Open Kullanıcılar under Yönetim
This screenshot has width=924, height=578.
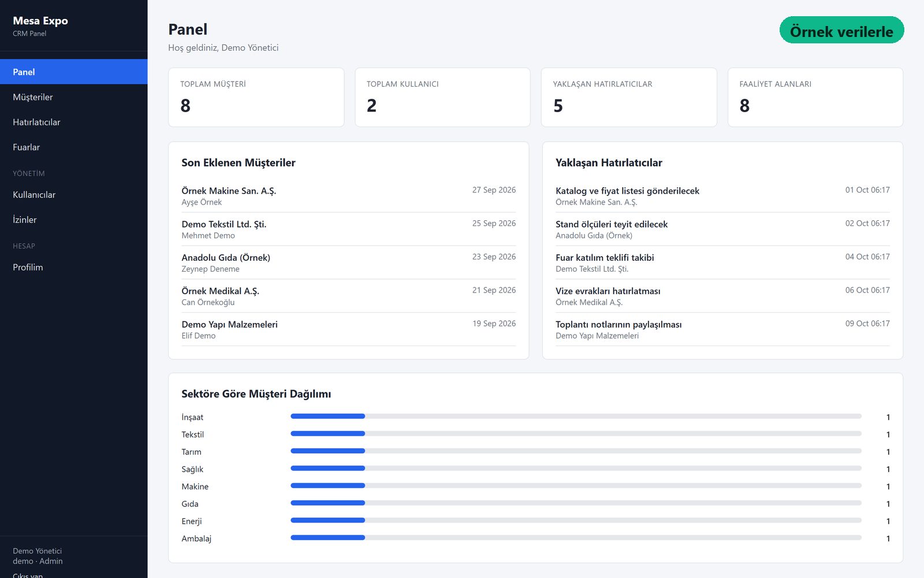tap(73, 195)
